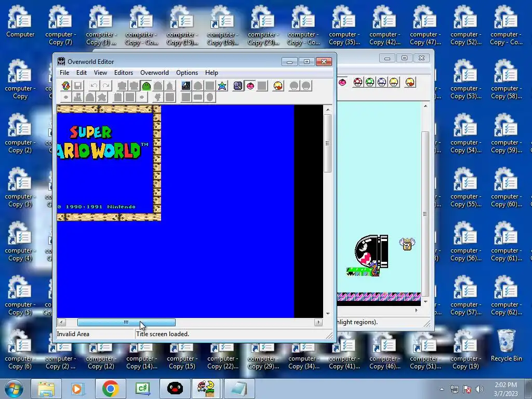Open the View menu
This screenshot has width=532, height=399.
[100, 73]
